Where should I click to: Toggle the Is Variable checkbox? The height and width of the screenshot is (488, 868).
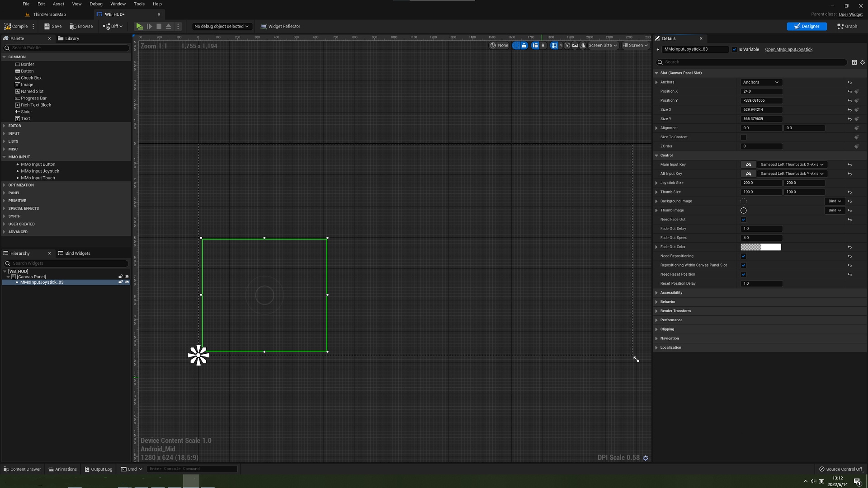[734, 50]
